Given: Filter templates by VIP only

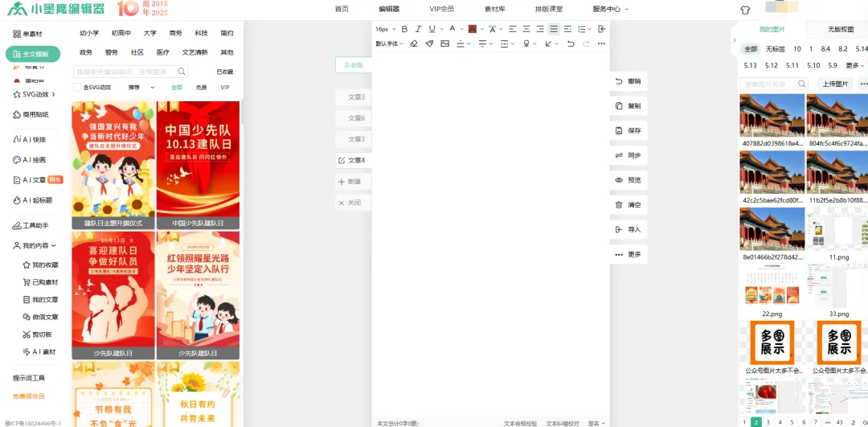Looking at the screenshot, I should [225, 87].
